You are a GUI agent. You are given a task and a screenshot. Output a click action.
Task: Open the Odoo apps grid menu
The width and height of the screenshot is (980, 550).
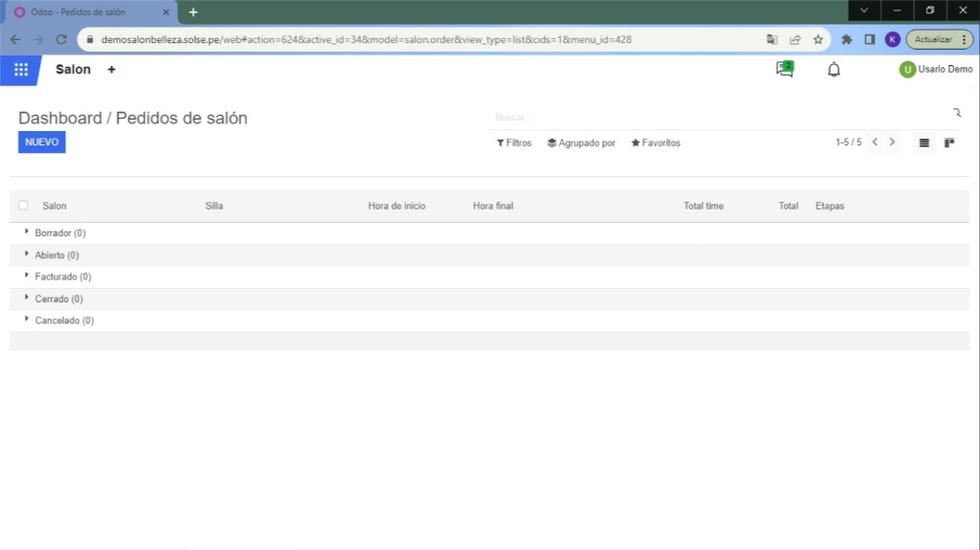(20, 70)
